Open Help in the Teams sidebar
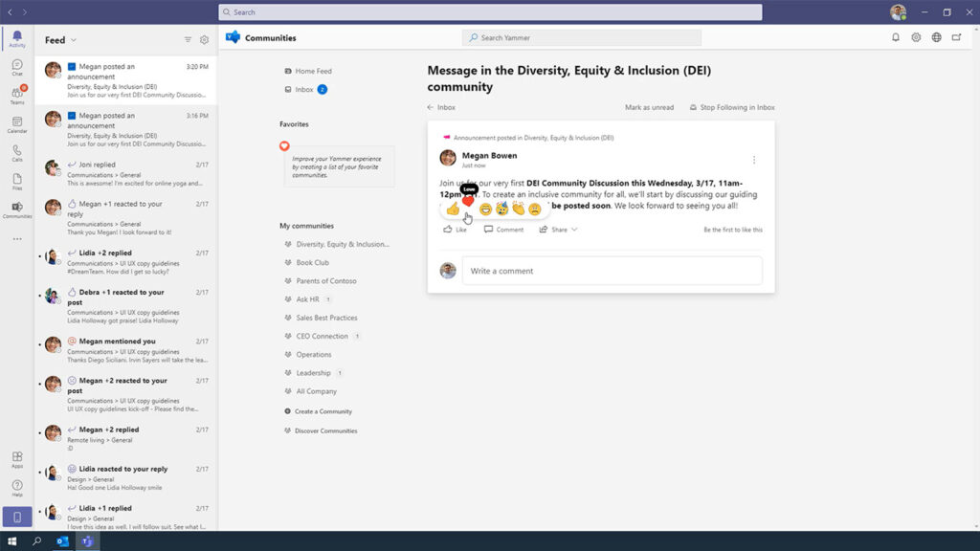Image resolution: width=980 pixels, height=551 pixels. point(17,488)
